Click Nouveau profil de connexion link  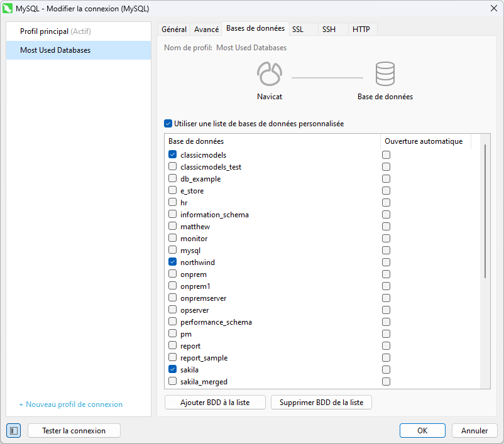71,404
